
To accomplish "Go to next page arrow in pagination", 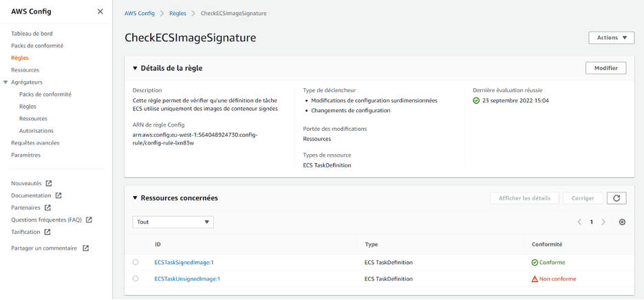I will point(603,222).
